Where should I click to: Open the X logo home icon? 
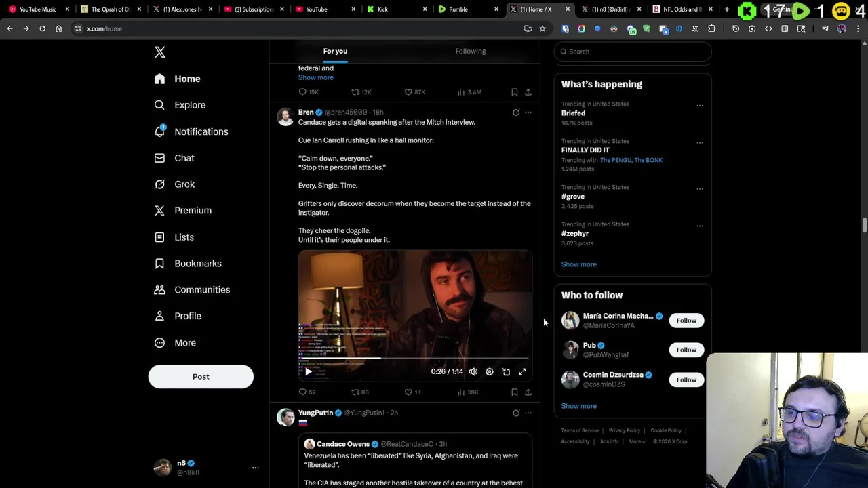pos(160,52)
